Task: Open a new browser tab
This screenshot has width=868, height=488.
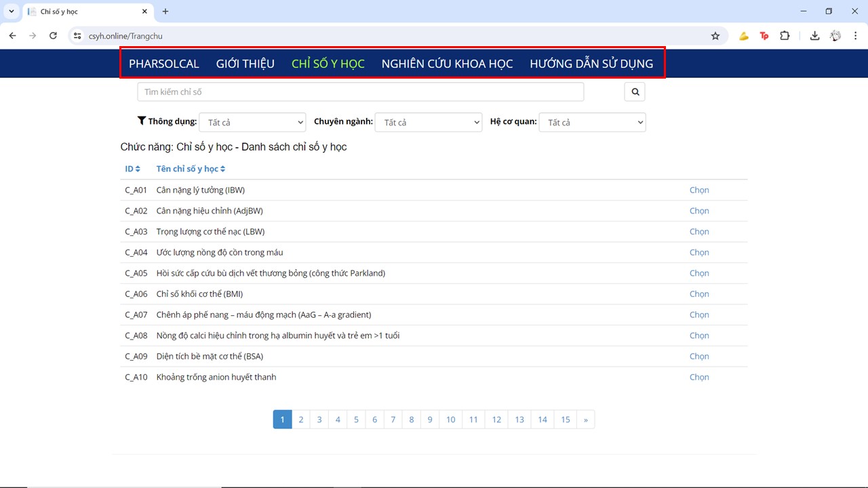Action: tap(165, 12)
